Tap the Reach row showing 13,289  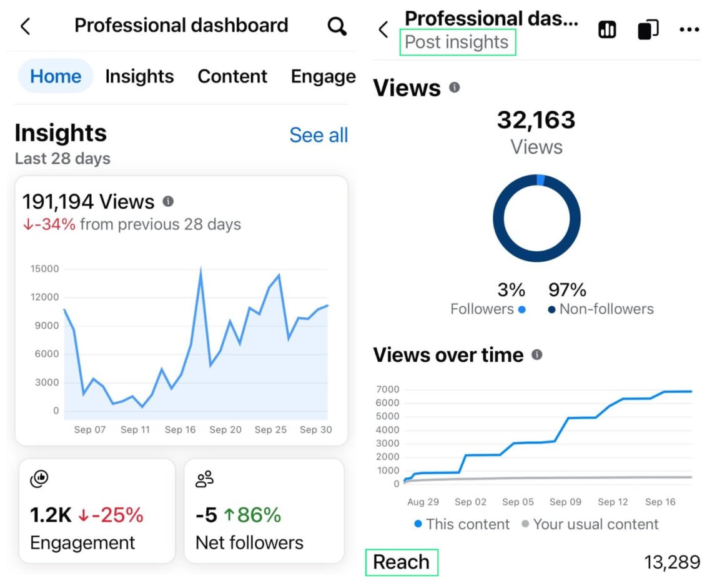pos(536,562)
